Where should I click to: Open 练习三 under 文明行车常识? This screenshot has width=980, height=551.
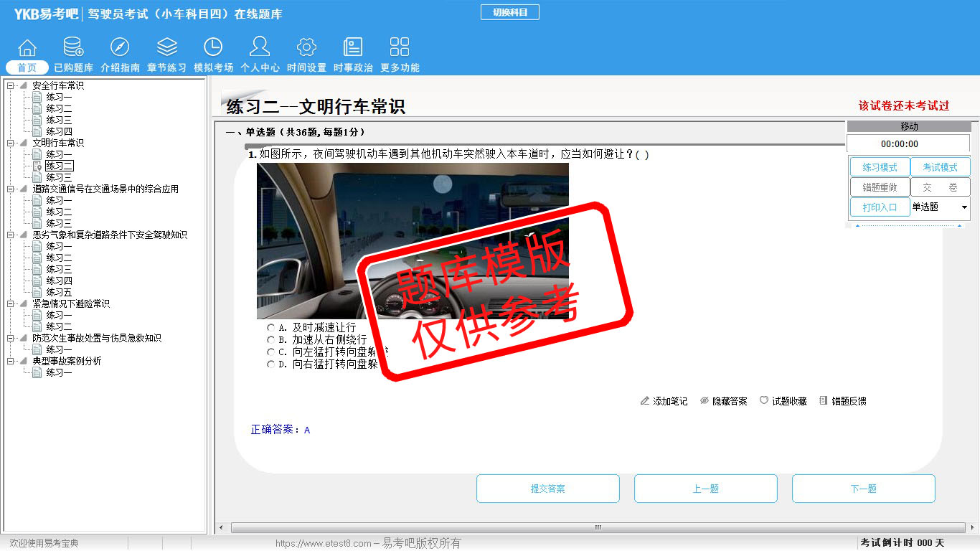(59, 178)
